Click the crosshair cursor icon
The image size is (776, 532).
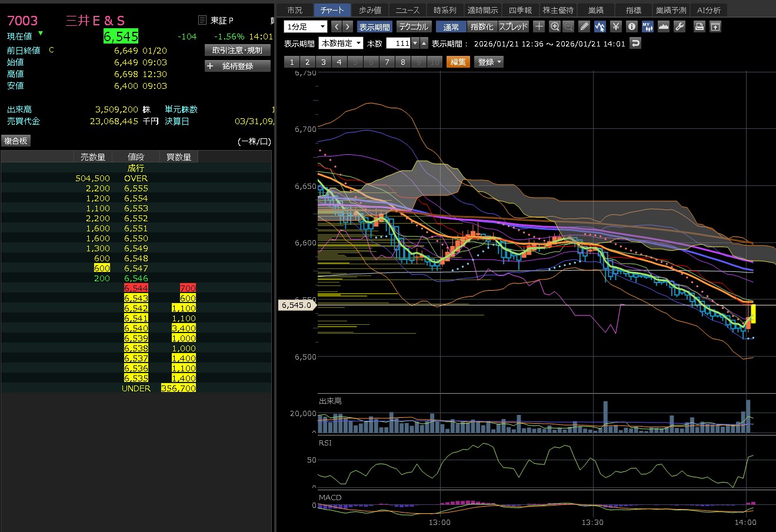coord(539,26)
